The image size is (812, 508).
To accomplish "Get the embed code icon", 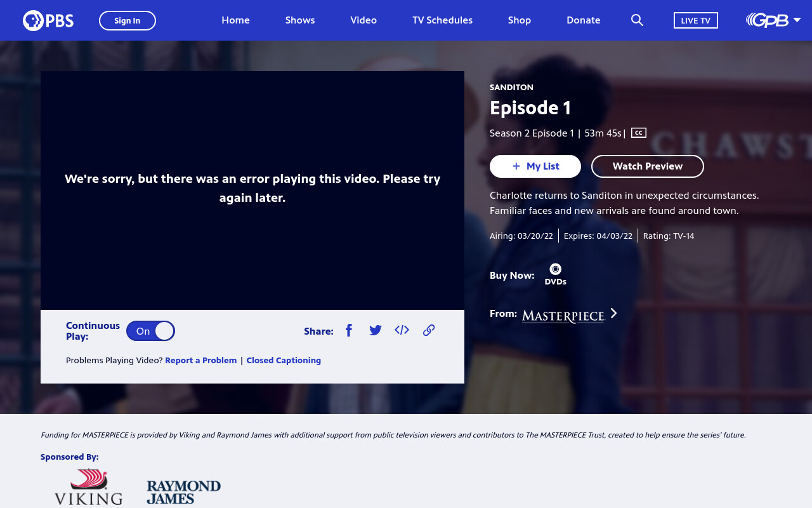I will click(x=402, y=330).
